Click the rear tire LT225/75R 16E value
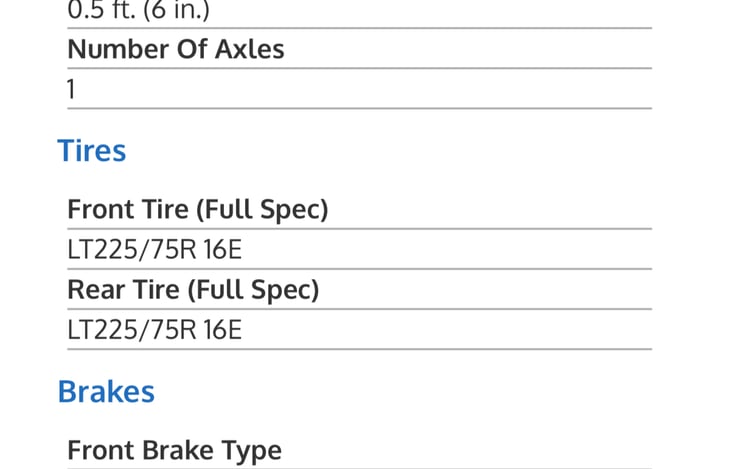731x469 pixels. coord(154,329)
